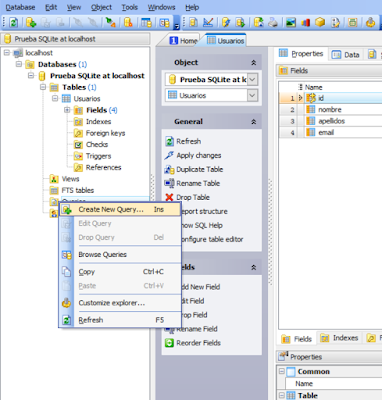Select the bottom Fields tab
The height and width of the screenshot is (400, 382).
(297, 339)
